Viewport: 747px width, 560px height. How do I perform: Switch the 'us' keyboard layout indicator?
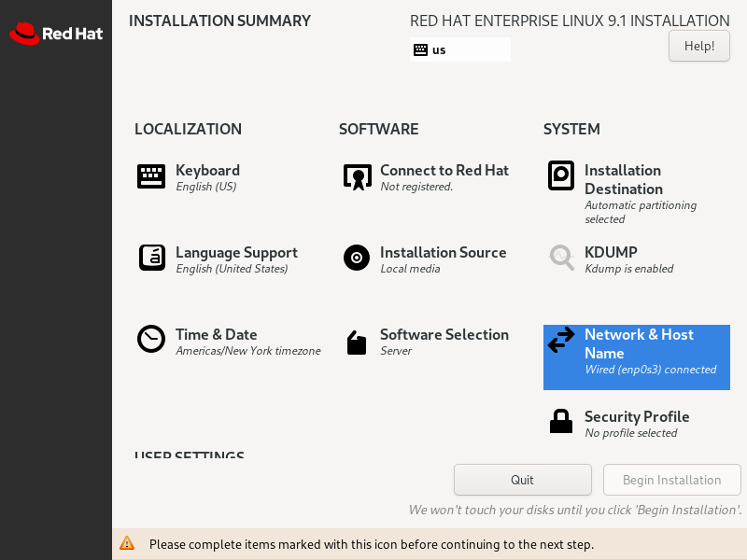point(460,49)
